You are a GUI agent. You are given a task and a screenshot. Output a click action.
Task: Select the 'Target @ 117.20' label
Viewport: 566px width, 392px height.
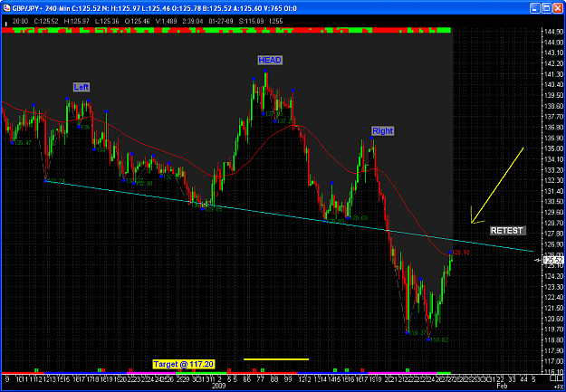pyautogui.click(x=184, y=364)
